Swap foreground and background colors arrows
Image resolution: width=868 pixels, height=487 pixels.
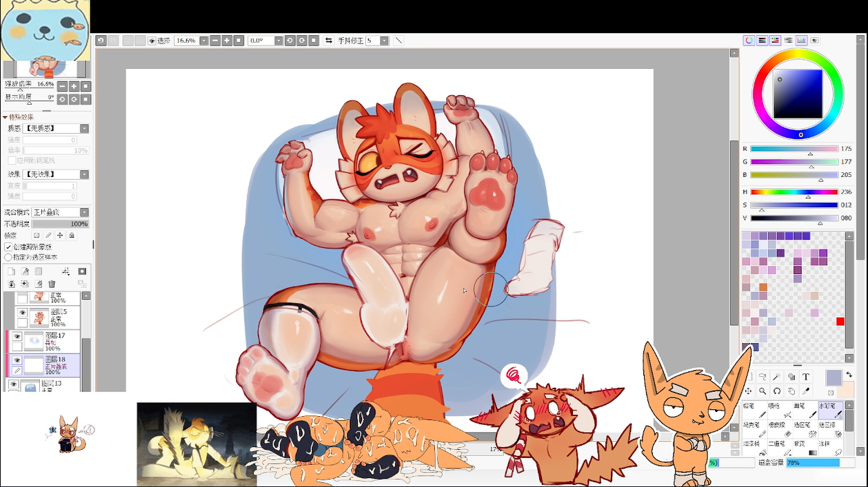coord(849,374)
